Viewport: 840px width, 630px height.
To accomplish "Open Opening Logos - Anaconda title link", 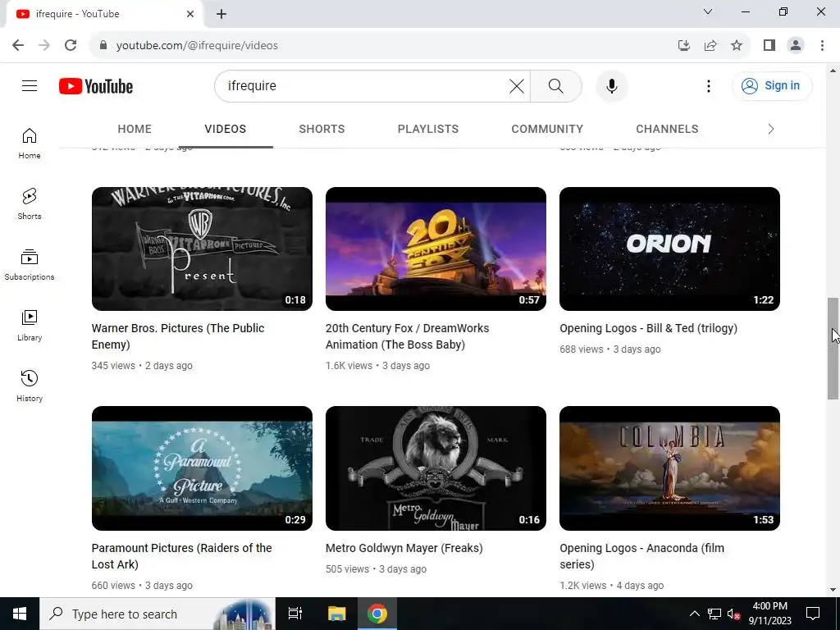I will pyautogui.click(x=641, y=555).
